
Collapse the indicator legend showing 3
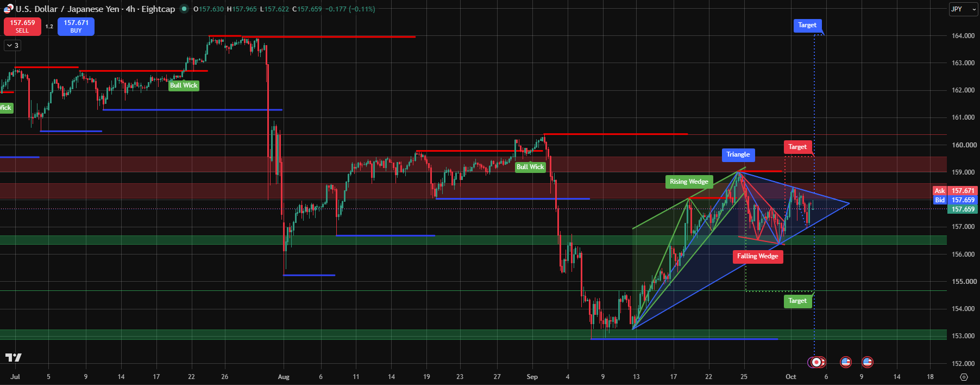click(x=12, y=46)
